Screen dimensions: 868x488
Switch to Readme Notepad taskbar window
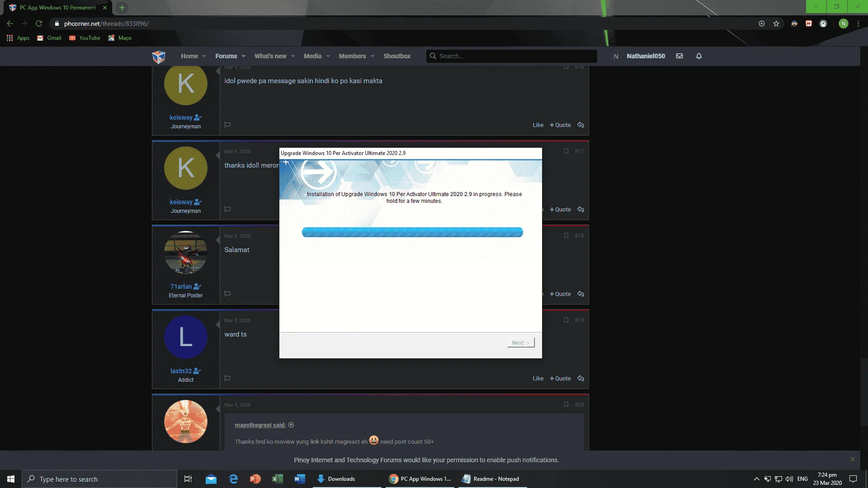pos(493,479)
